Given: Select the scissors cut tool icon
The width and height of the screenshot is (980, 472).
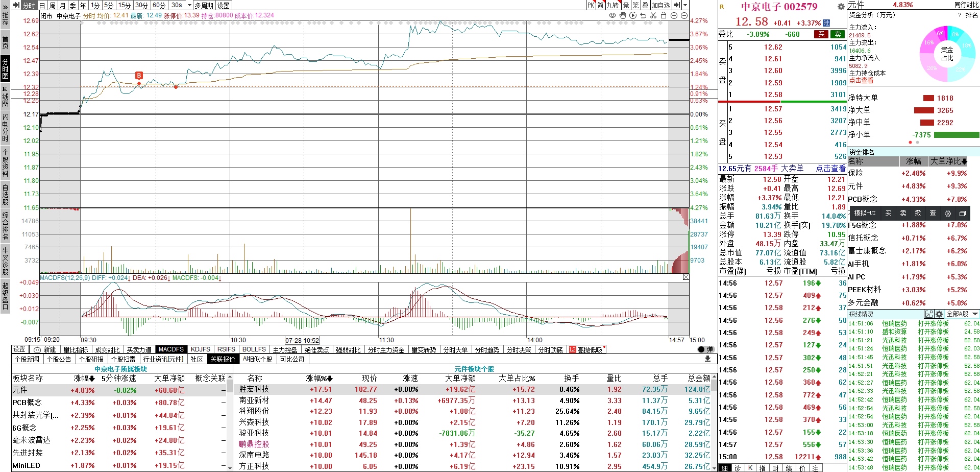Looking at the screenshot, I should pos(653,16).
